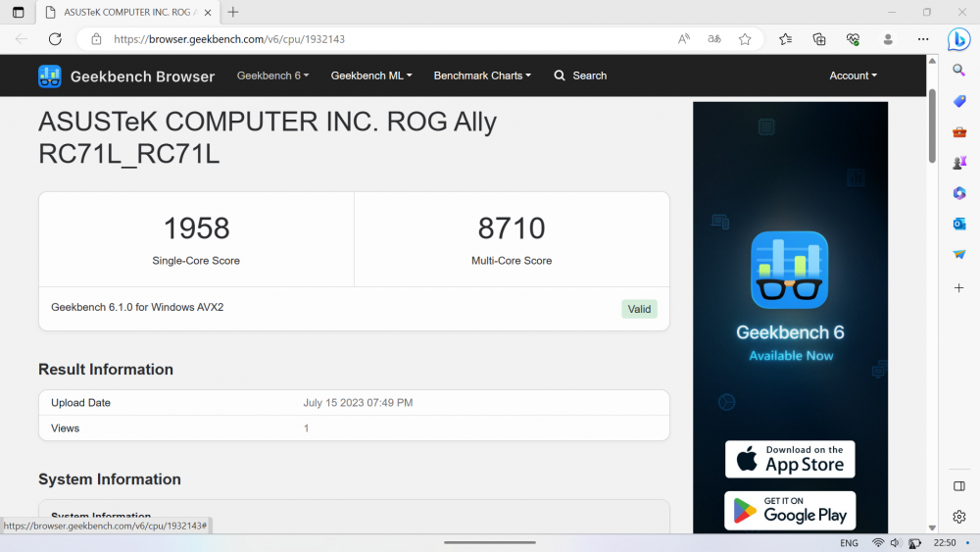Image resolution: width=980 pixels, height=552 pixels.
Task: Open the battery status tray icon
Action: 915,542
